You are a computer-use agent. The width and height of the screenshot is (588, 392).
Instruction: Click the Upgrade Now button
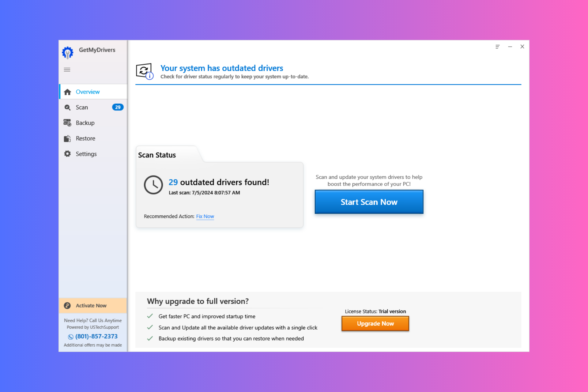375,324
